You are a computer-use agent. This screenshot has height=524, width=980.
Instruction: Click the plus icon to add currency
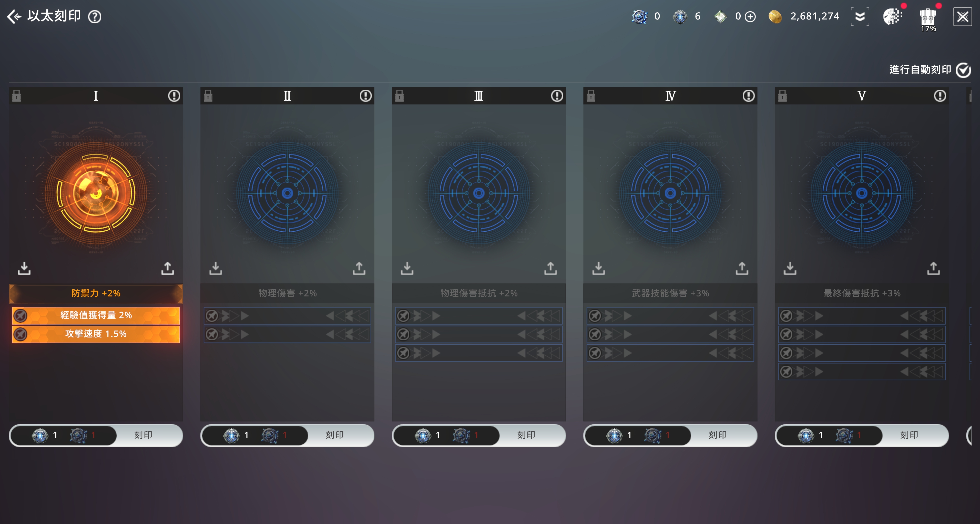tap(750, 17)
